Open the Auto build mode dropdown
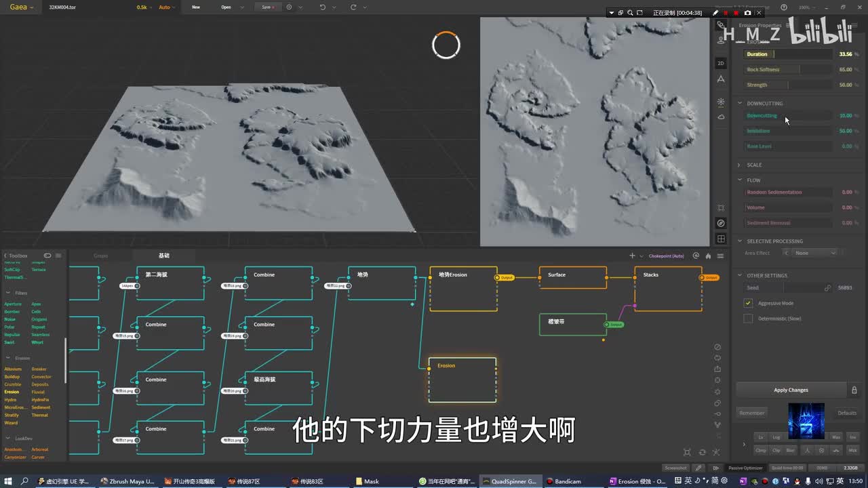The height and width of the screenshot is (488, 868). click(167, 7)
